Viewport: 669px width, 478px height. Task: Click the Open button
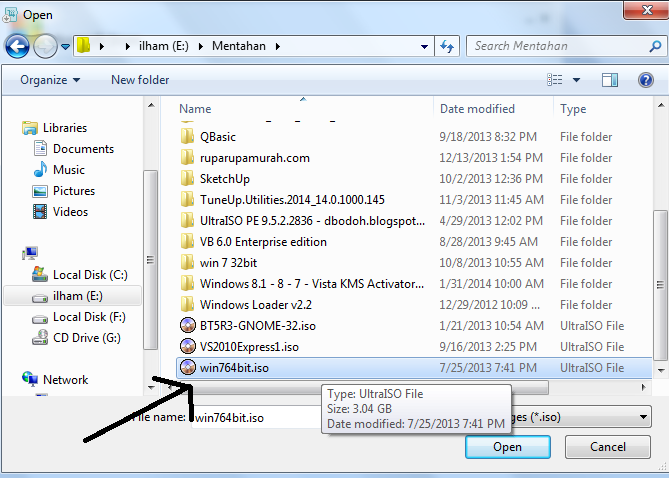coord(508,447)
